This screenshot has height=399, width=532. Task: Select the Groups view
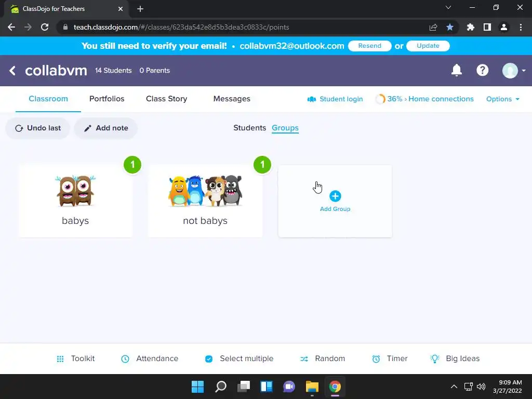pos(285,128)
